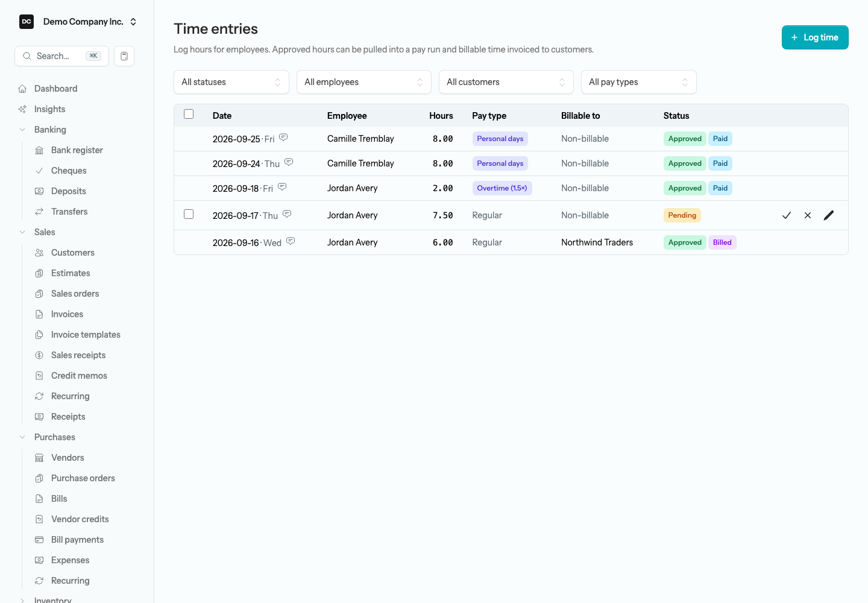Open Expenses in the sidebar
868x603 pixels.
click(x=71, y=560)
